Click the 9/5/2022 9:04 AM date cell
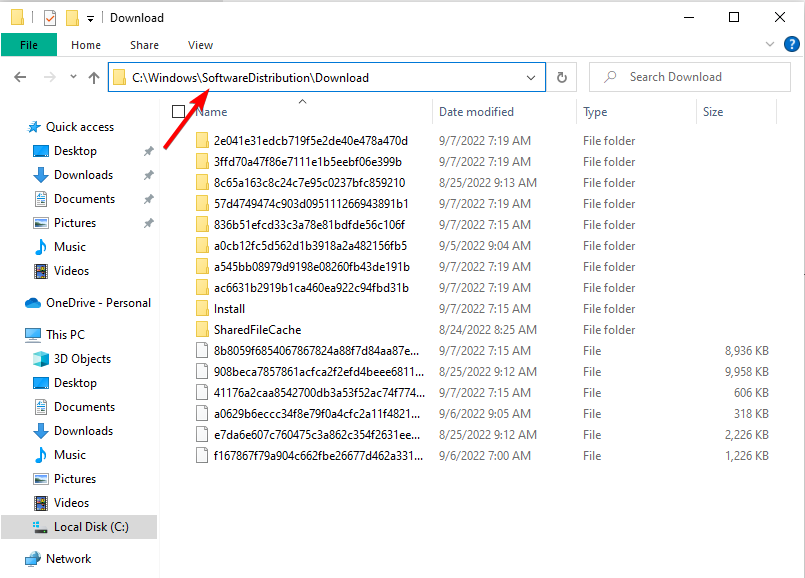Viewport: 805px width, 578px height. point(485,246)
